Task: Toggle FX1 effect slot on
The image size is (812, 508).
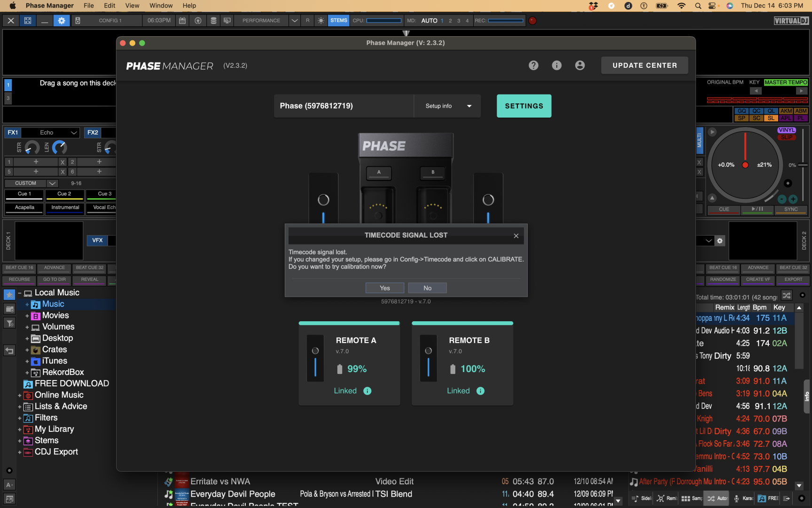Action: (x=13, y=133)
